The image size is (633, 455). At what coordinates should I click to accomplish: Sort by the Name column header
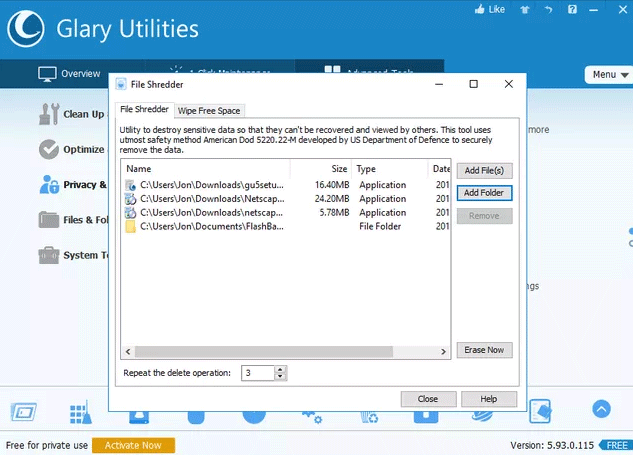point(205,169)
